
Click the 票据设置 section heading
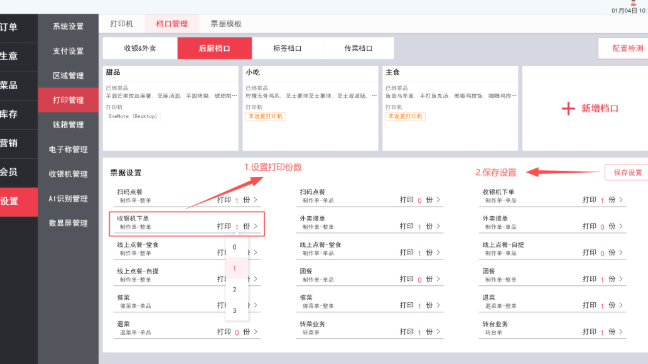click(126, 173)
